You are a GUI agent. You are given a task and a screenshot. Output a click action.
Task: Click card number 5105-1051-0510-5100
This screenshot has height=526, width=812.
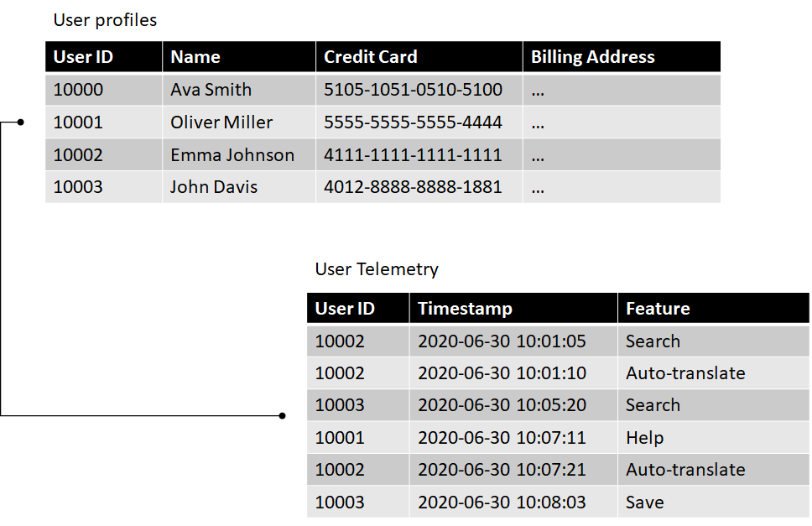click(x=413, y=90)
